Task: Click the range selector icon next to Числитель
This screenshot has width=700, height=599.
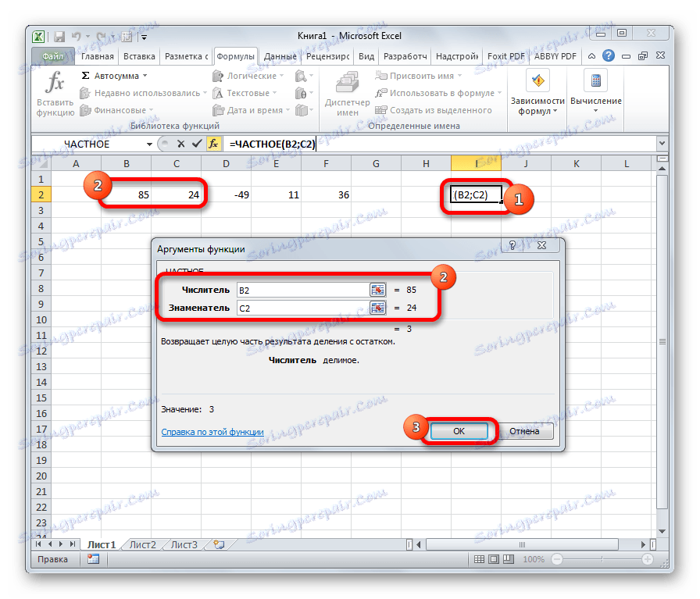Action: [377, 289]
